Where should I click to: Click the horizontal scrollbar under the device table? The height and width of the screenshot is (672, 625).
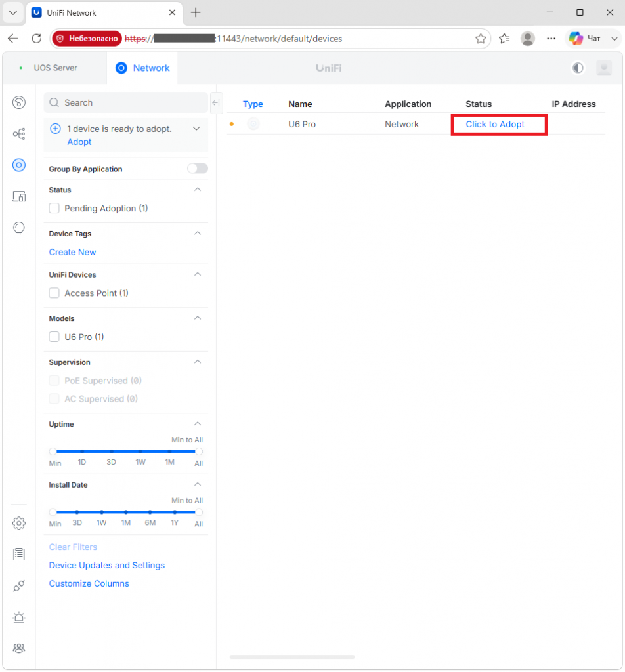click(x=292, y=656)
